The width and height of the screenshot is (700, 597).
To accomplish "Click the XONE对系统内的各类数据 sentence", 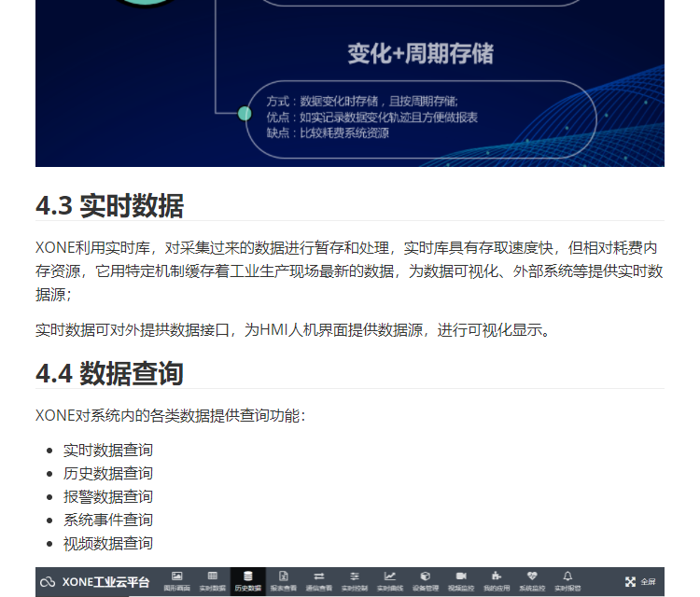I will click(x=170, y=415).
